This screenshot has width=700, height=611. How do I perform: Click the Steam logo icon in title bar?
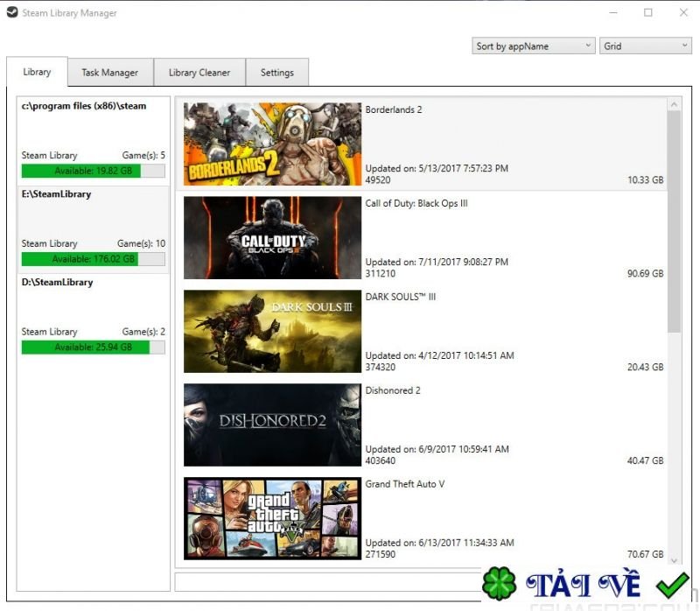11,13
